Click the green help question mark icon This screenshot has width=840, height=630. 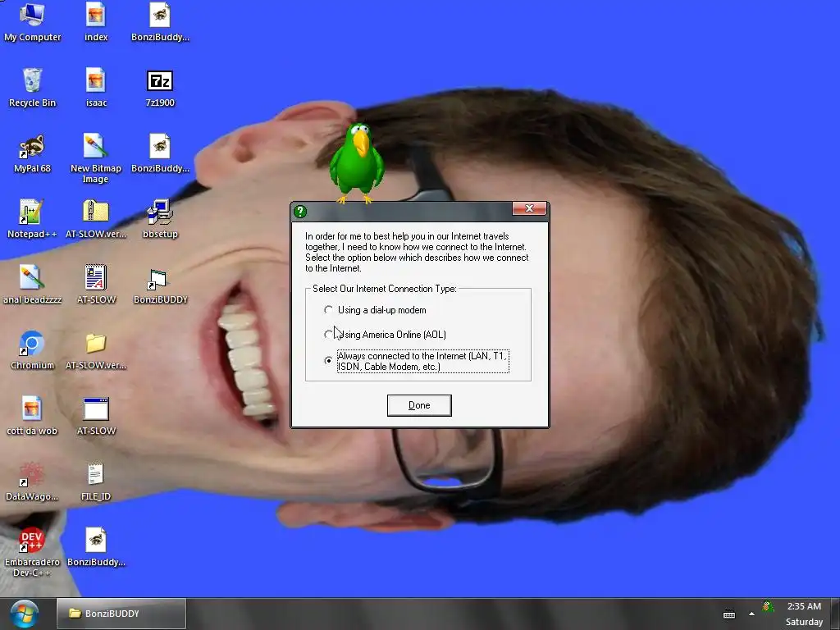300,212
